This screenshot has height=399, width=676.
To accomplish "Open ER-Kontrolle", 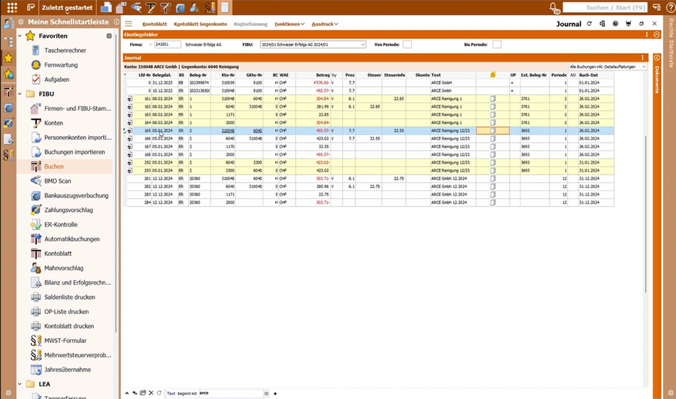I will point(61,225).
